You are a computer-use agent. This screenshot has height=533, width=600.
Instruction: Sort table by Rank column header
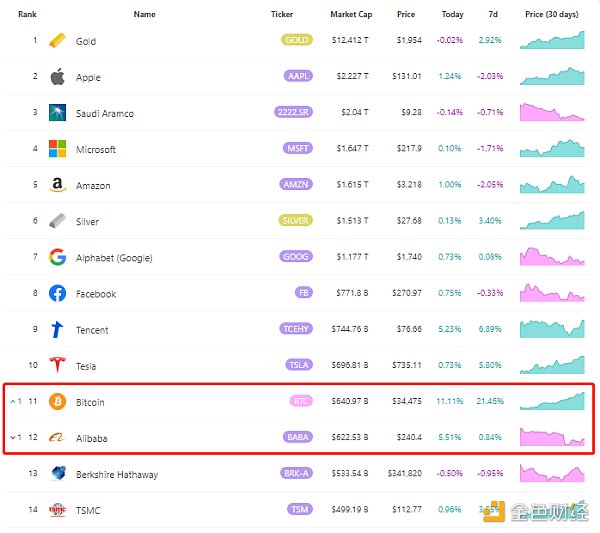[27, 15]
